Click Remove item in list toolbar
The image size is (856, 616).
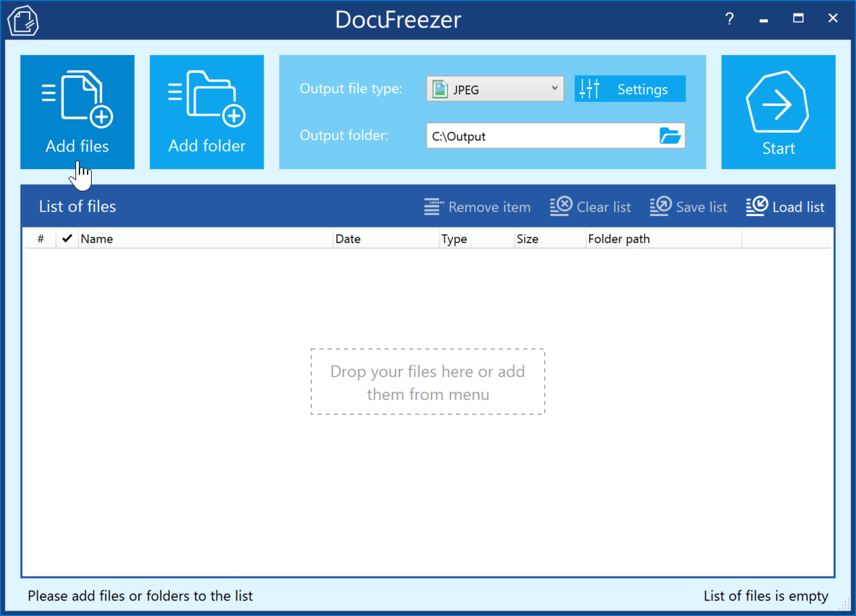478,207
